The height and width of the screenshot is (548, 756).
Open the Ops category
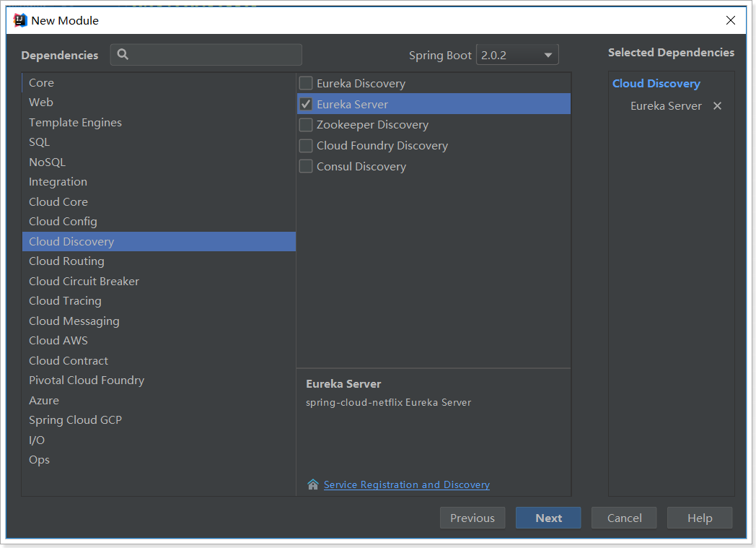coord(159,460)
